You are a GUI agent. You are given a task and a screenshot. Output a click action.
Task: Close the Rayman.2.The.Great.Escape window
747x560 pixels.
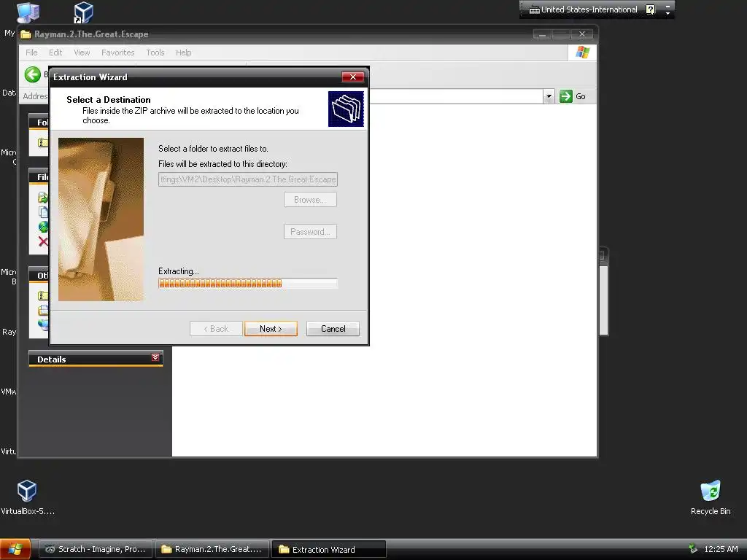coord(581,34)
